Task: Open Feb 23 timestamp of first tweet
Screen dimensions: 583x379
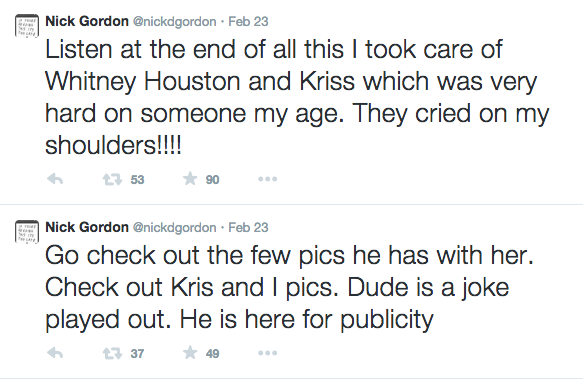Action: click(248, 21)
